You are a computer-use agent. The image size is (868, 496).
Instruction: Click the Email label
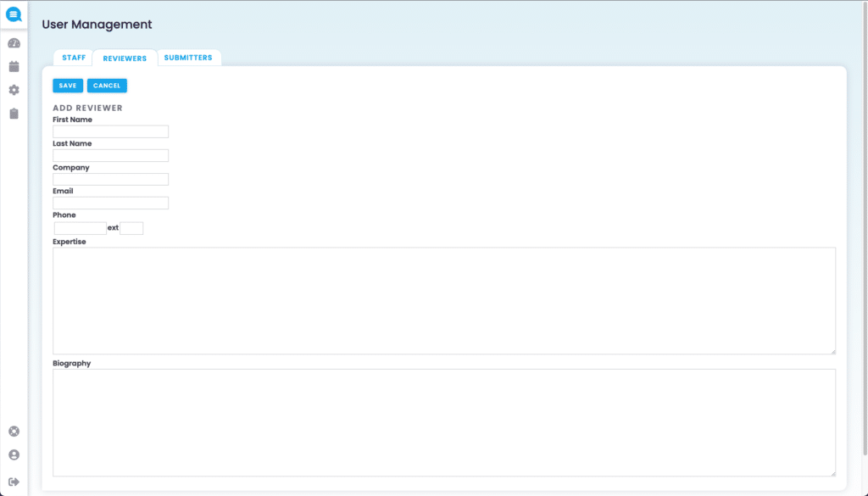63,191
